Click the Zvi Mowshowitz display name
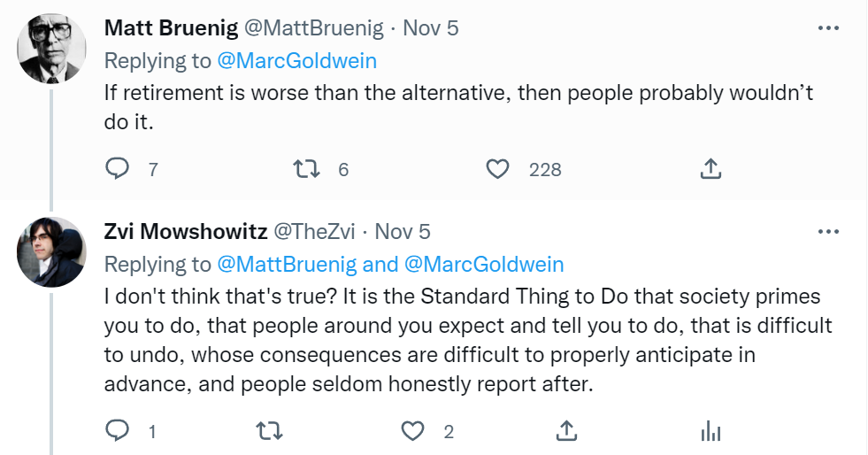The height and width of the screenshot is (455, 868). [x=184, y=232]
